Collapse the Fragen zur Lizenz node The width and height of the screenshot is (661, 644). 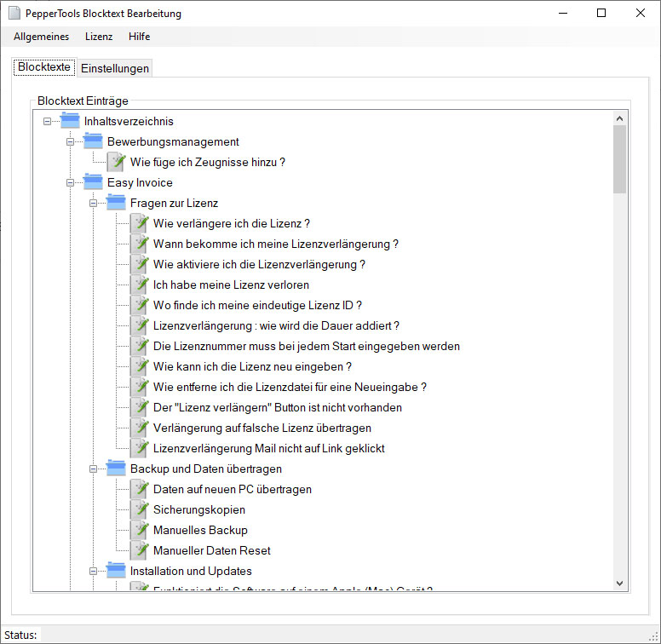(x=93, y=203)
